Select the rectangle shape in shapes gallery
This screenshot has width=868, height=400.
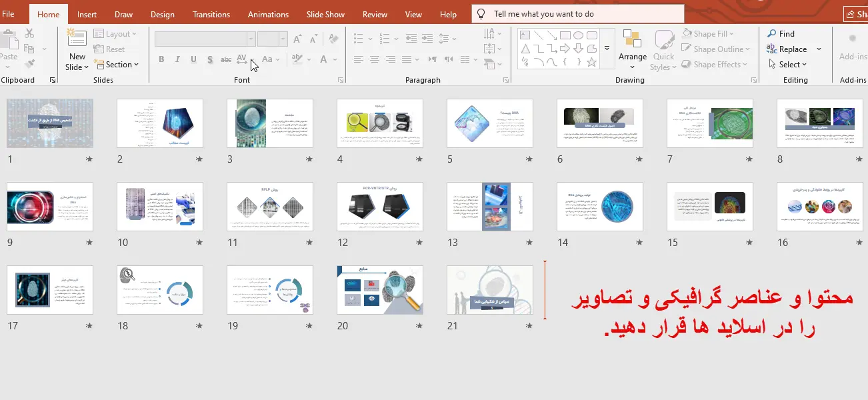click(565, 35)
